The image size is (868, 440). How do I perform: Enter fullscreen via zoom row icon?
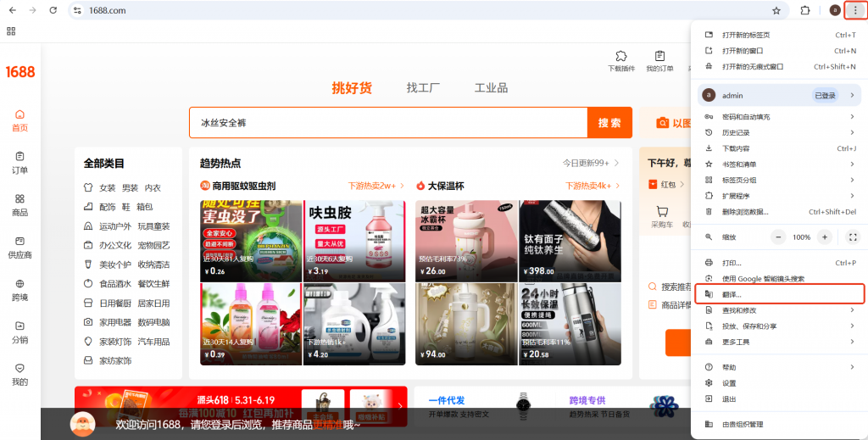pyautogui.click(x=853, y=237)
